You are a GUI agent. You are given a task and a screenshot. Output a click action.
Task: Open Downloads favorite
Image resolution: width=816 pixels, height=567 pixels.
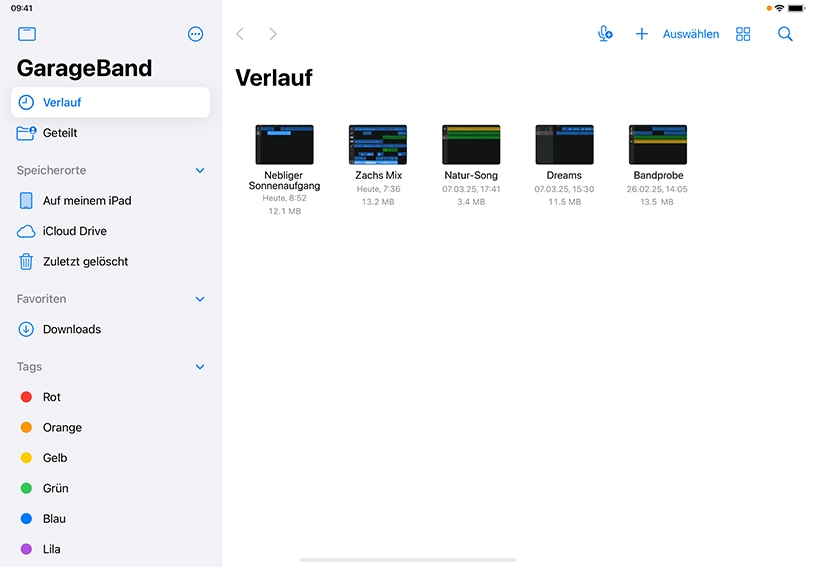[x=110, y=329]
